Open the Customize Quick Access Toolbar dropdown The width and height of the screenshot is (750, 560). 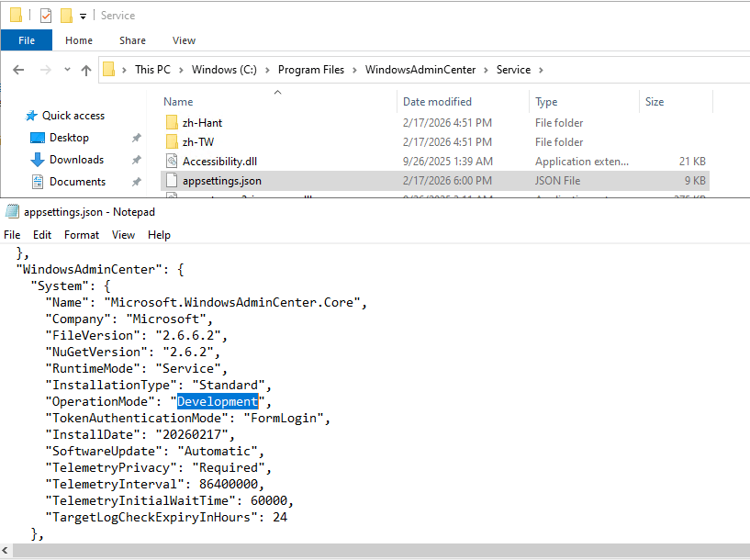tap(84, 16)
